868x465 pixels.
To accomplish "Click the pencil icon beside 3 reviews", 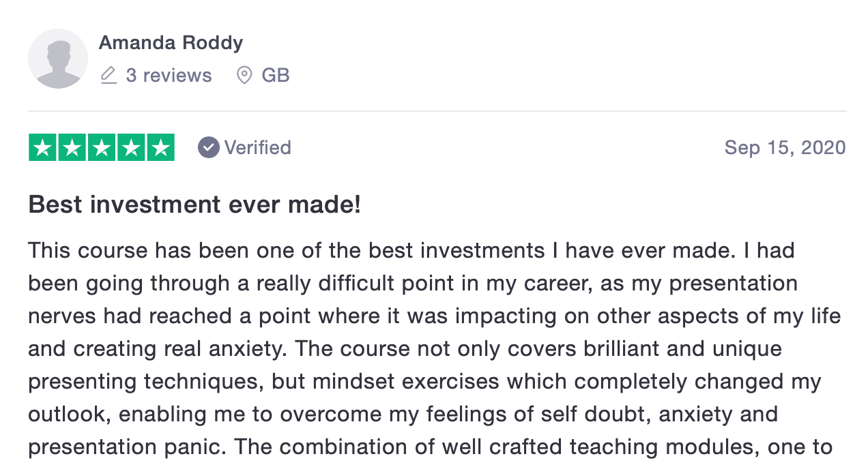I will 108,75.
